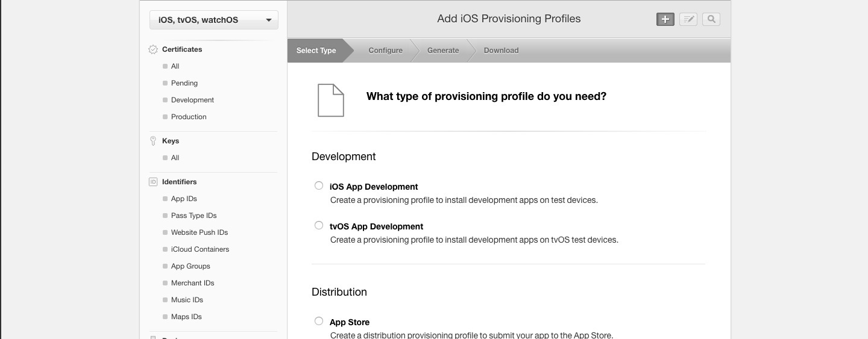Click the blank document profile icon
This screenshot has height=339, width=868.
331,100
